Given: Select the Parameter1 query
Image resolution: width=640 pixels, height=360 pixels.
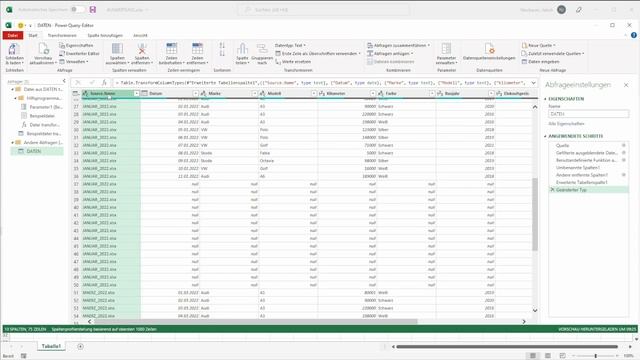Looking at the screenshot, I should (42, 107).
